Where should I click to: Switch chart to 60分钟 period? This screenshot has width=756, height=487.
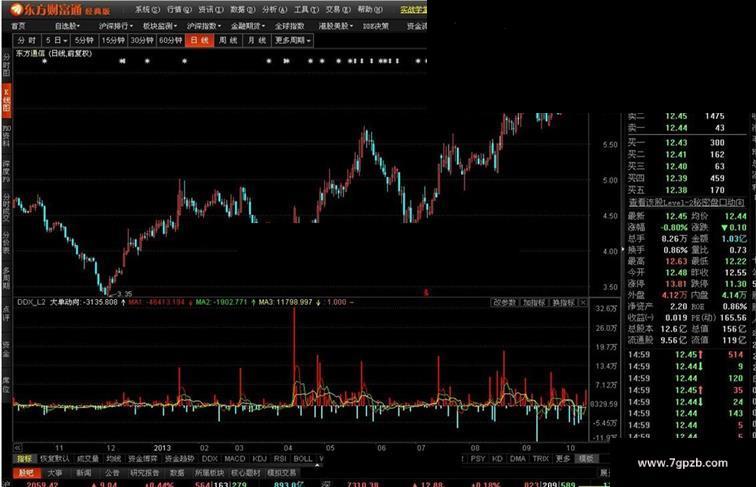(171, 41)
